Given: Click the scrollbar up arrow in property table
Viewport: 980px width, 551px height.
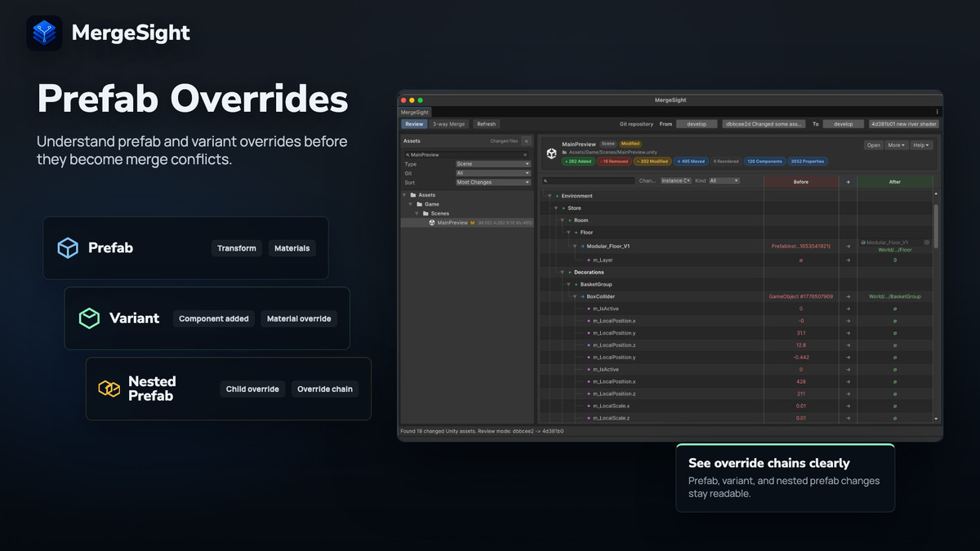Looking at the screenshot, I should coord(937,195).
